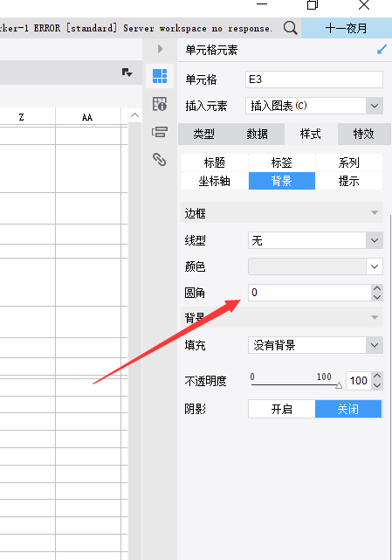Increase the 圆角 radius value
Viewport: 392px width, 560px height.
click(377, 288)
